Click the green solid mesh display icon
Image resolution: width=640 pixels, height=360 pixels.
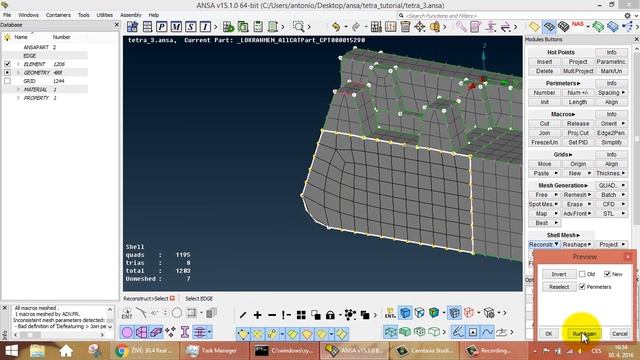pos(405,332)
